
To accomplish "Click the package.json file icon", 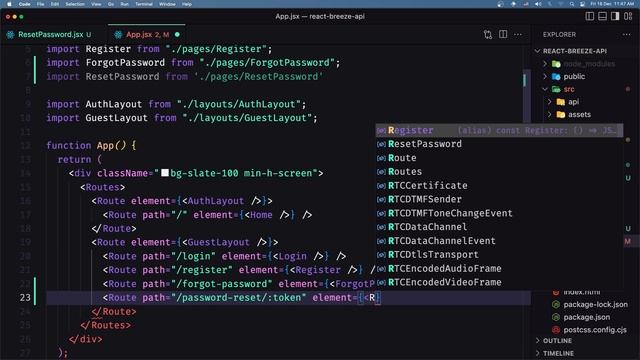I will click(556, 317).
